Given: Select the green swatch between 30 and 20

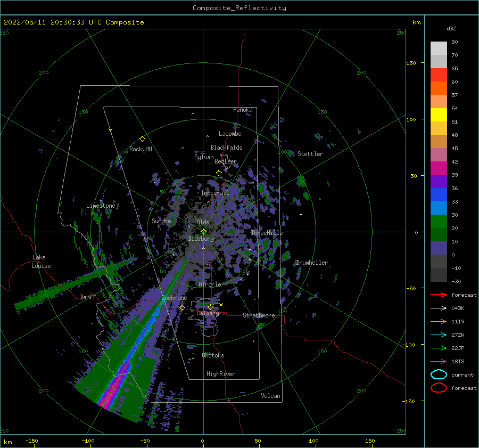Looking at the screenshot, I should point(439,222).
